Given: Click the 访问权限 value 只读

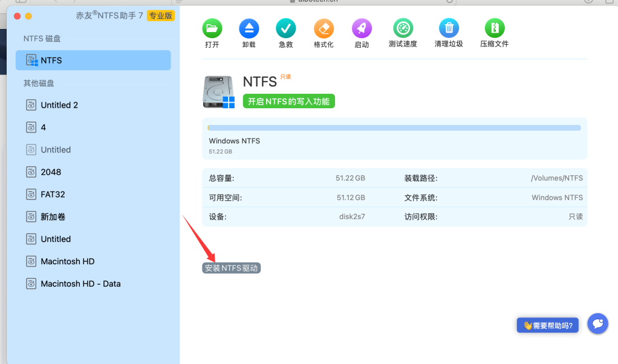Looking at the screenshot, I should click(x=576, y=216).
